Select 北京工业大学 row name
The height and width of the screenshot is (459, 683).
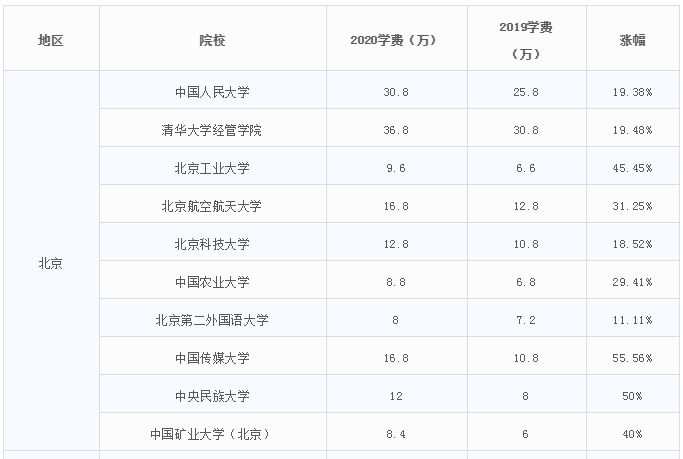(x=212, y=168)
